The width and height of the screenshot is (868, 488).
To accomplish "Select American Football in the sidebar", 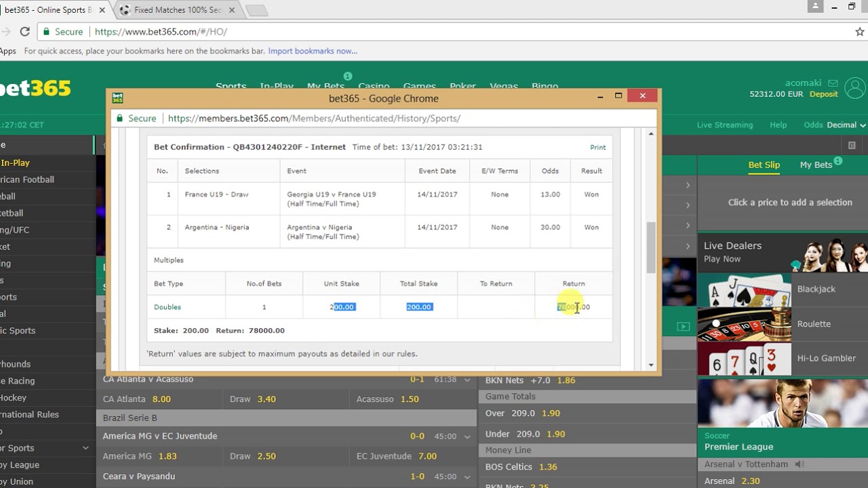I will pos(27,180).
